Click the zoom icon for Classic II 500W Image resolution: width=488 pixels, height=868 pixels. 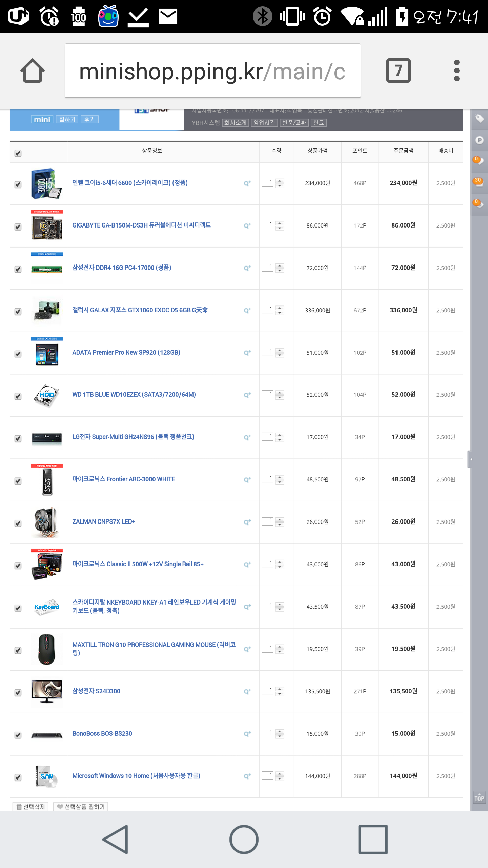[247, 565]
